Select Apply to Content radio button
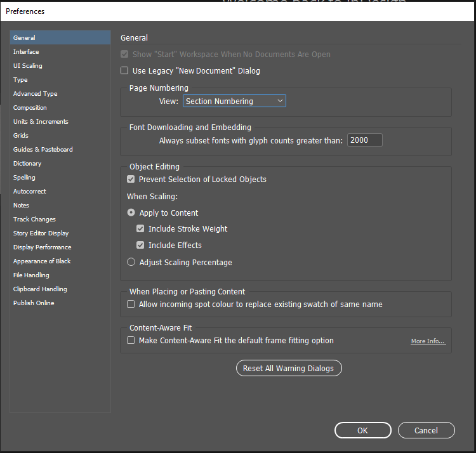Viewport: 476px width, 453px height. coord(131,213)
